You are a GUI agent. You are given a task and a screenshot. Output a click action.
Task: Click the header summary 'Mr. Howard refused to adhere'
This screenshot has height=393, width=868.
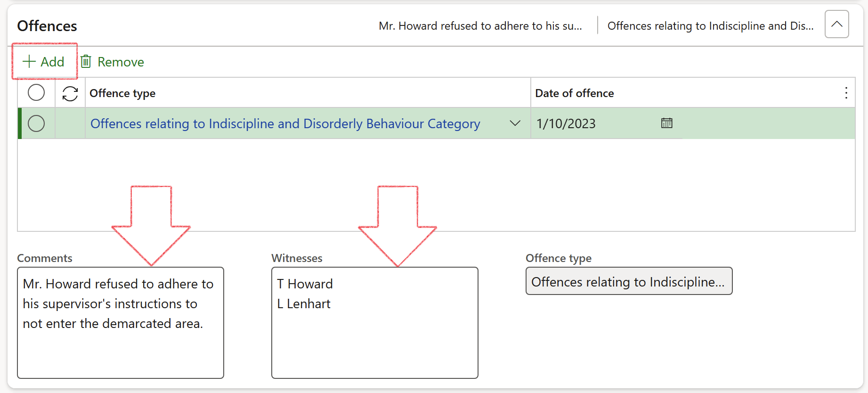pyautogui.click(x=480, y=26)
